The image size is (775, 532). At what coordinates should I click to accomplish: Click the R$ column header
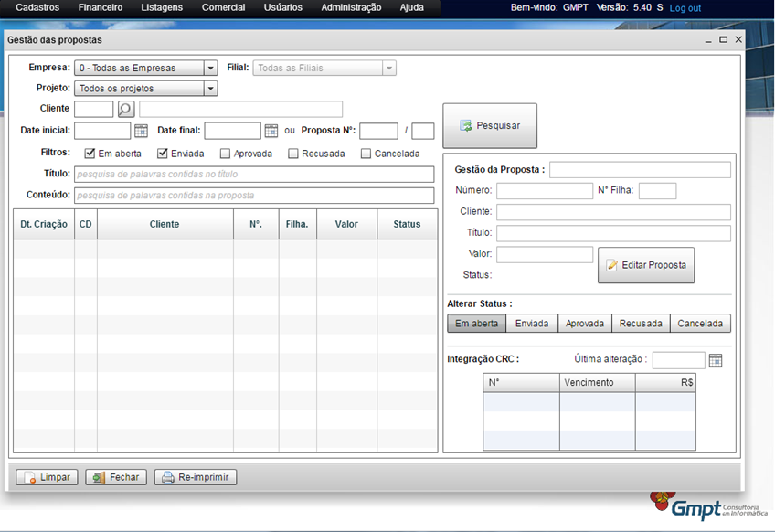665,383
